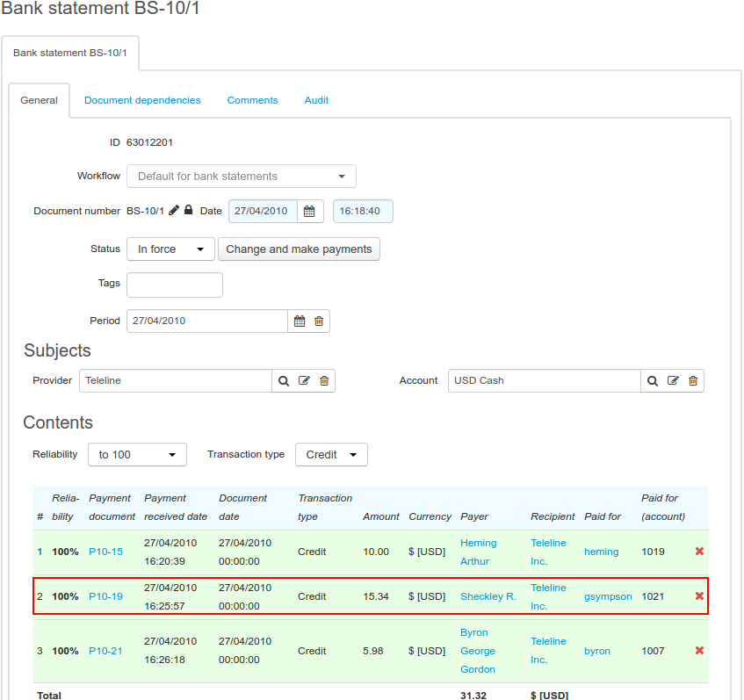The image size is (744, 700).
Task: Open paid-for account gsympson
Action: pos(608,596)
